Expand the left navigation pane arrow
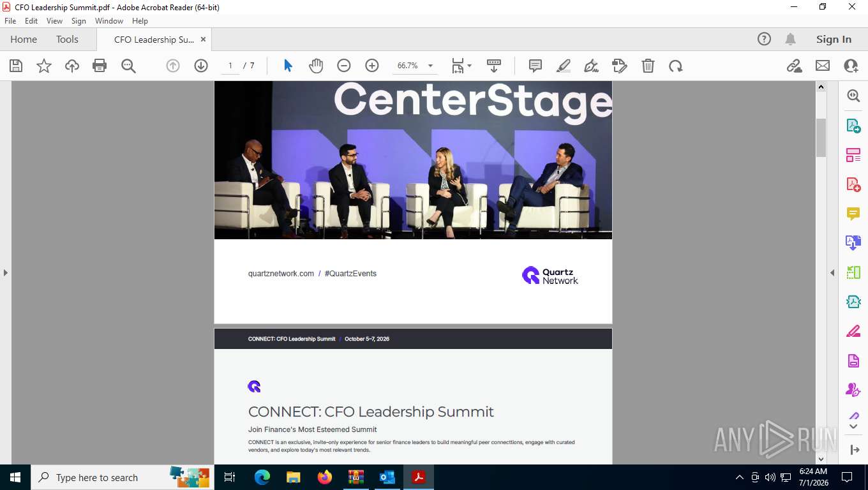The height and width of the screenshot is (490, 868). [6, 272]
